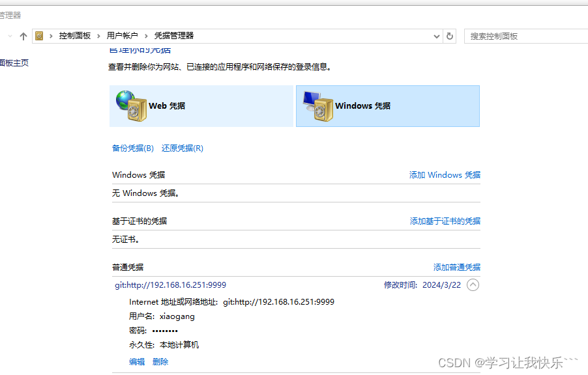Click 添加基于证书的凭据 link
This screenshot has width=588, height=375.
445,221
